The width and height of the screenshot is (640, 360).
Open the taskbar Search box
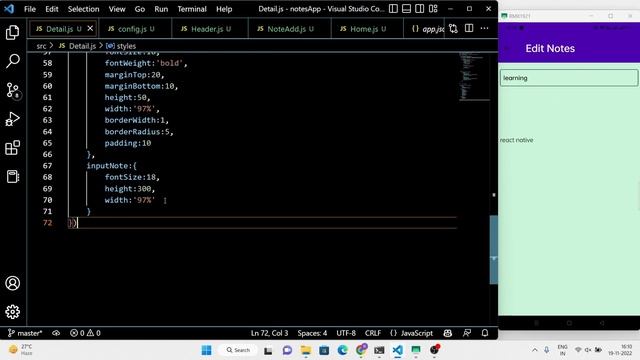click(238, 350)
